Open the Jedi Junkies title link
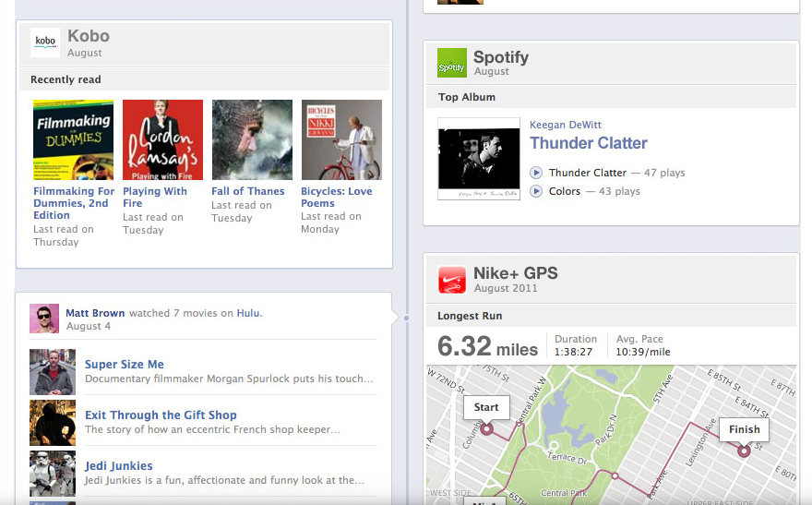 coord(119,465)
